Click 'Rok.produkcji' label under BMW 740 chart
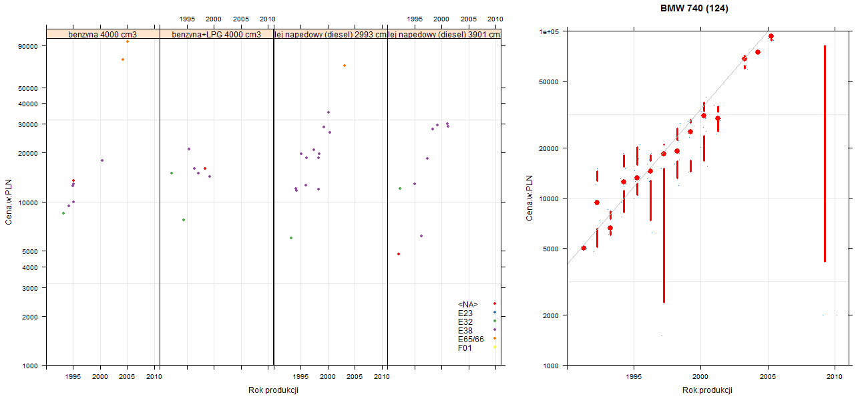868x401 pixels. (x=708, y=390)
